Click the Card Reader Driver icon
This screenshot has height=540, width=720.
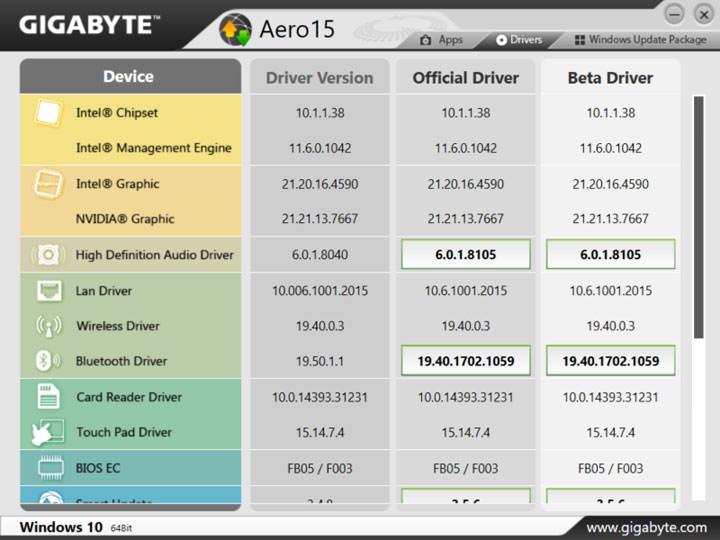(49, 397)
